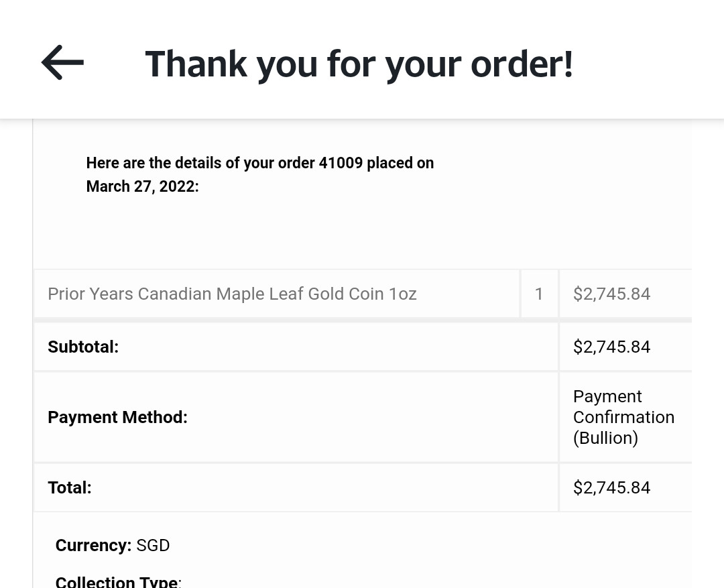Click the Subtotal label

[x=83, y=347]
